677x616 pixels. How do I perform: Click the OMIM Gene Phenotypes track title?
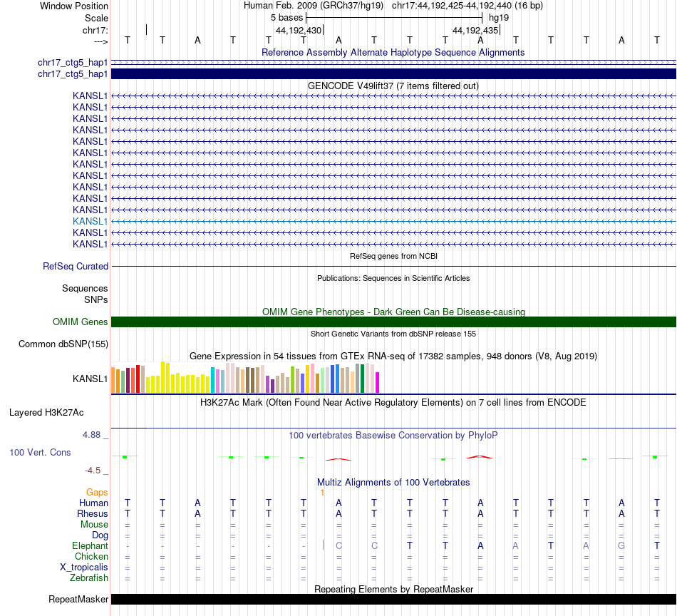pyautogui.click(x=393, y=312)
